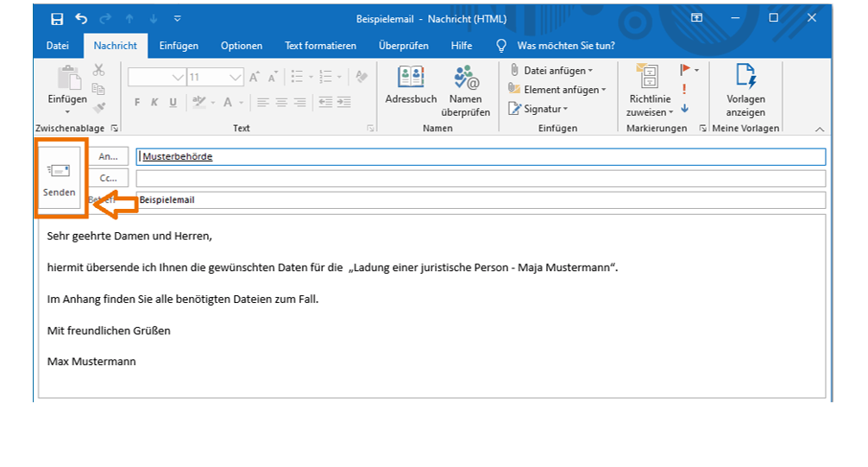Click the undo arrow in title bar

tap(81, 18)
